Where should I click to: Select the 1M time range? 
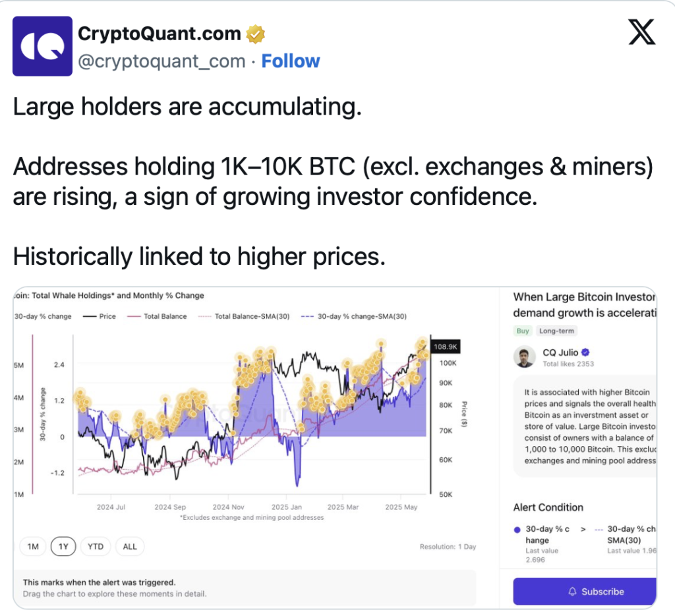click(x=33, y=546)
